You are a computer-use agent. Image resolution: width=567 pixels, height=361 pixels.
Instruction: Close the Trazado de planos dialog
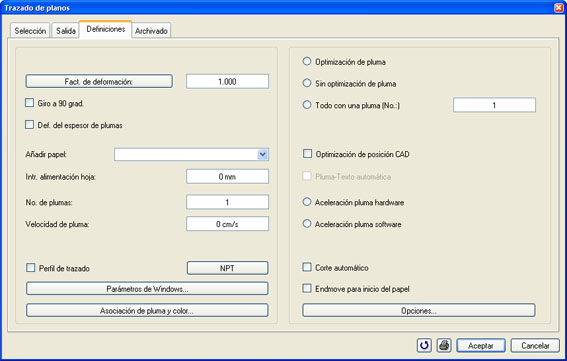tap(559, 8)
